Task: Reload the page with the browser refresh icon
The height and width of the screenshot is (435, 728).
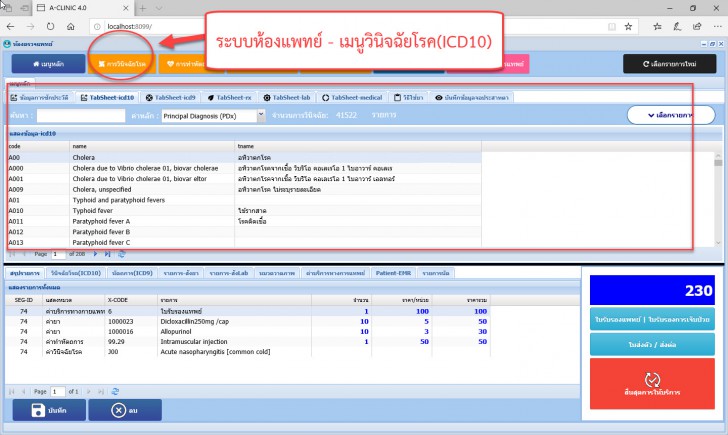Action: (x=50, y=26)
